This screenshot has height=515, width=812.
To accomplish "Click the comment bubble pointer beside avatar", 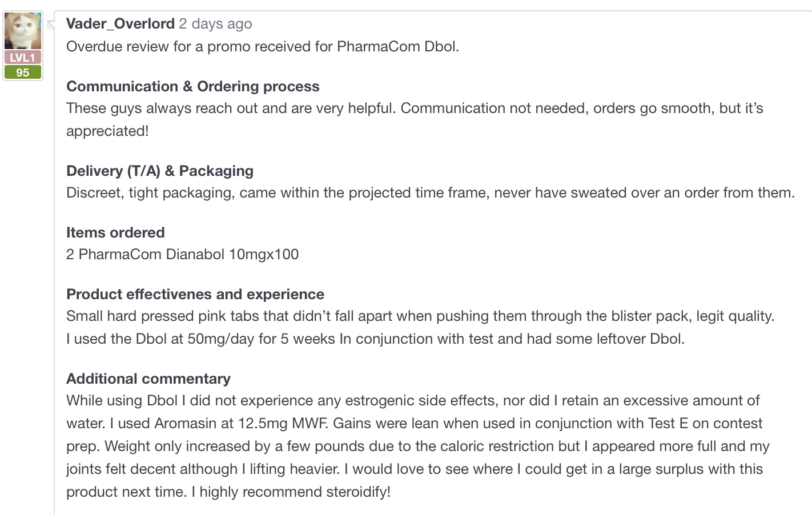I will [x=50, y=24].
